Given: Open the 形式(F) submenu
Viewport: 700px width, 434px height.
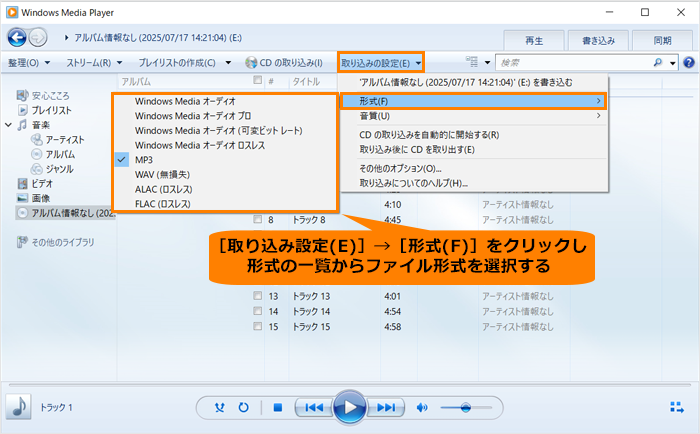Looking at the screenshot, I should click(x=473, y=101).
